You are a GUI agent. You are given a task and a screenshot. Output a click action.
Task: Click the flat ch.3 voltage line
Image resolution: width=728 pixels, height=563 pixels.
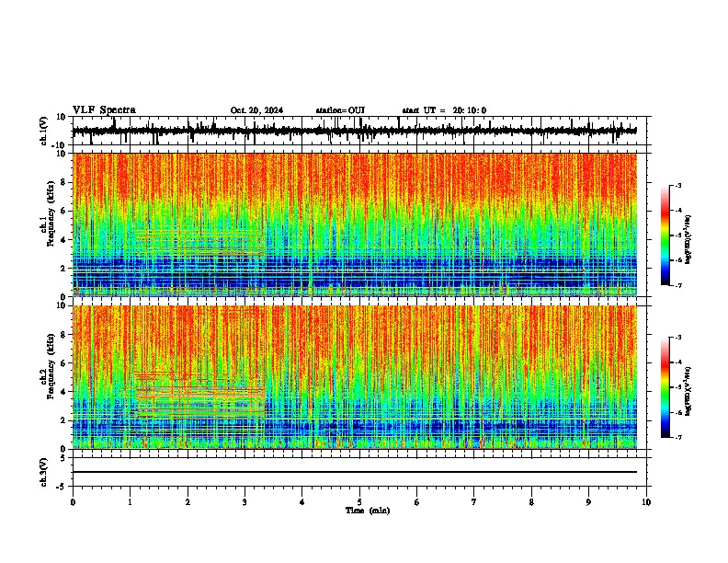click(x=354, y=472)
